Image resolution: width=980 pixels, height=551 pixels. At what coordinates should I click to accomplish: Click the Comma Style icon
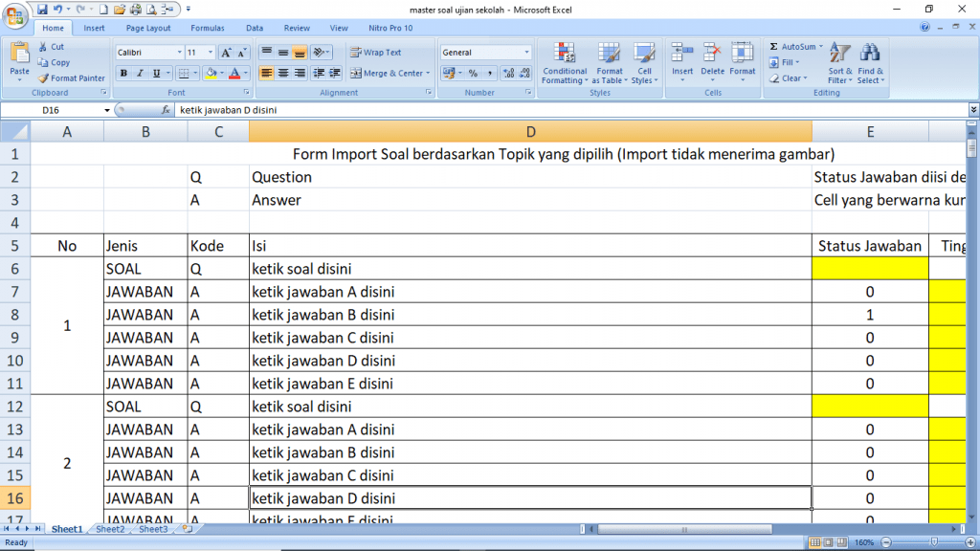pyautogui.click(x=489, y=73)
